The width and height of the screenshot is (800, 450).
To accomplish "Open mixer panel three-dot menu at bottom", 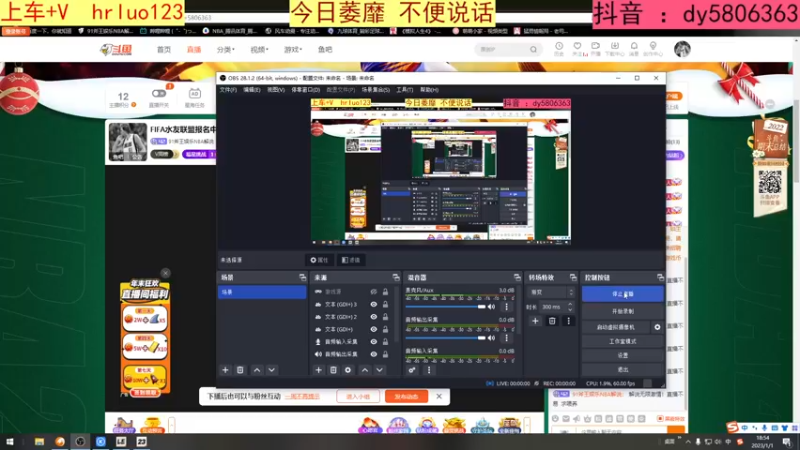I will tap(429, 370).
